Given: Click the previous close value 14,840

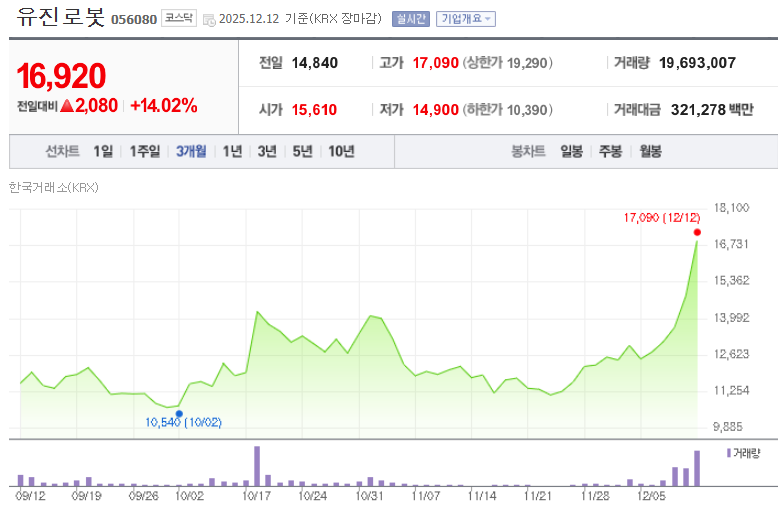Looking at the screenshot, I should (315, 63).
